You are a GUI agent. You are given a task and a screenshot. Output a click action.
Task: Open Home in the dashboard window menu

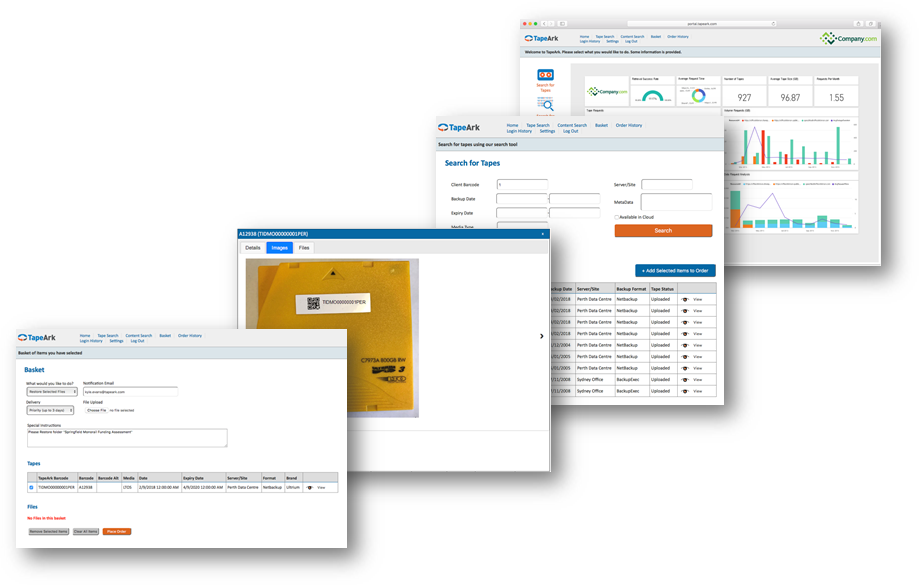pos(584,36)
